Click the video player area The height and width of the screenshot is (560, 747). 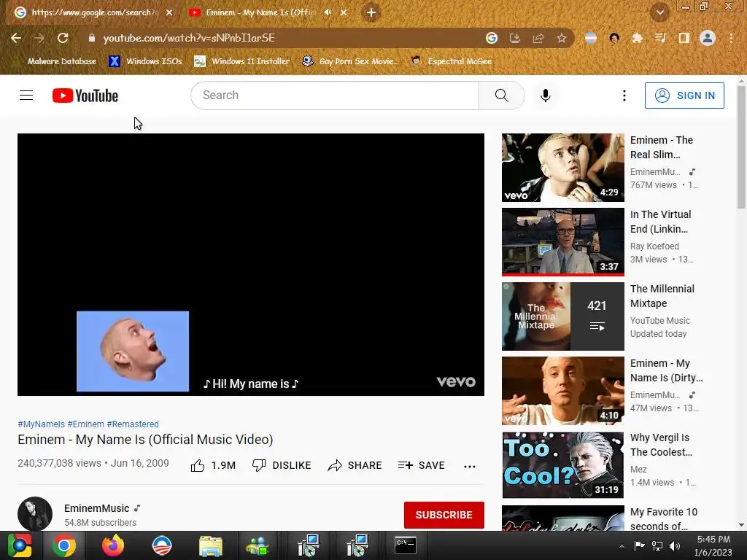pos(251,264)
